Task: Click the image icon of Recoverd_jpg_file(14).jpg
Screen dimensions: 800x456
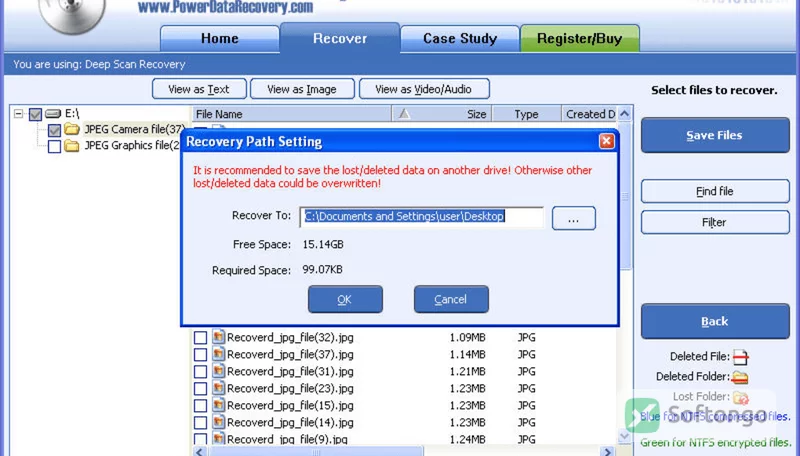Action: click(x=218, y=421)
